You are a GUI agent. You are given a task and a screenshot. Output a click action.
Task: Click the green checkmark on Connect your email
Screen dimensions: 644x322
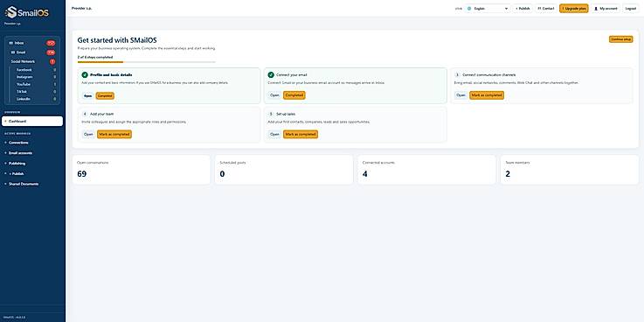pos(271,75)
